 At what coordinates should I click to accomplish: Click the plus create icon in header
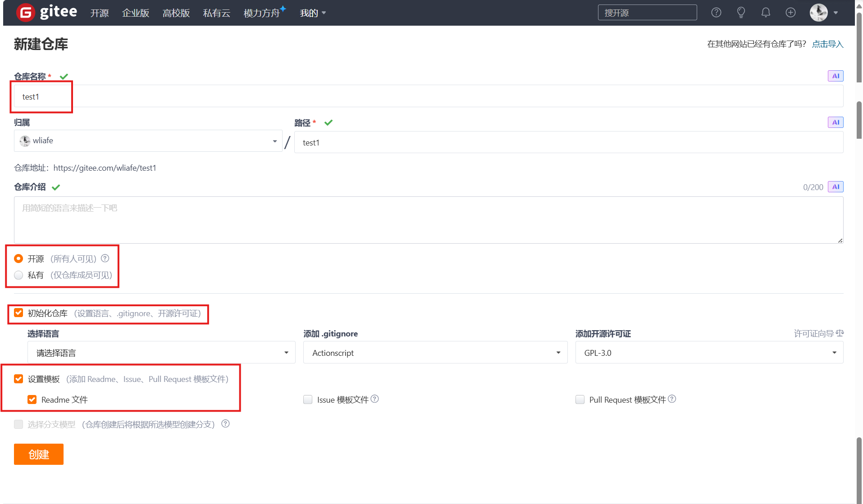tap(790, 13)
